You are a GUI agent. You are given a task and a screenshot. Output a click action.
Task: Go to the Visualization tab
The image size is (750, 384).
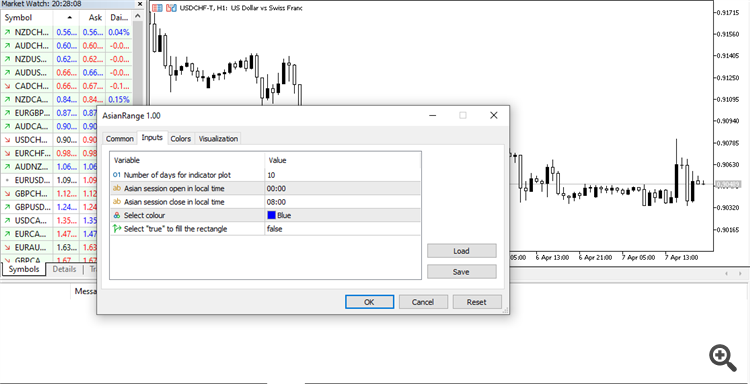click(x=218, y=139)
